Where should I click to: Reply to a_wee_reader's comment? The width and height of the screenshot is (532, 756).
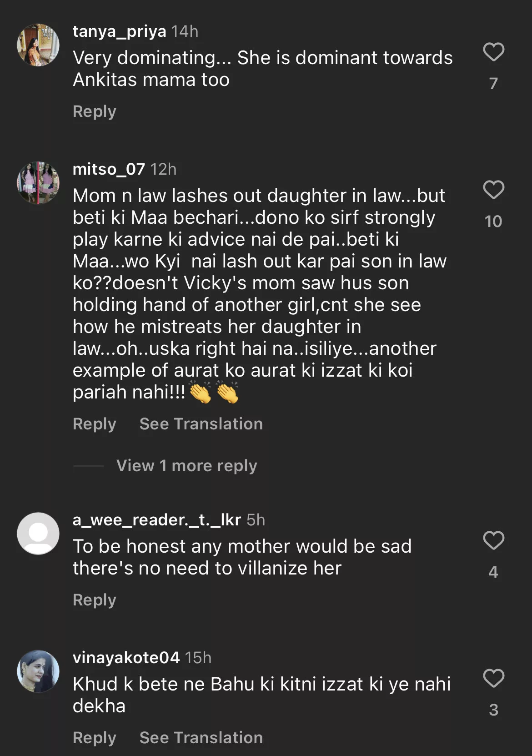tap(95, 600)
